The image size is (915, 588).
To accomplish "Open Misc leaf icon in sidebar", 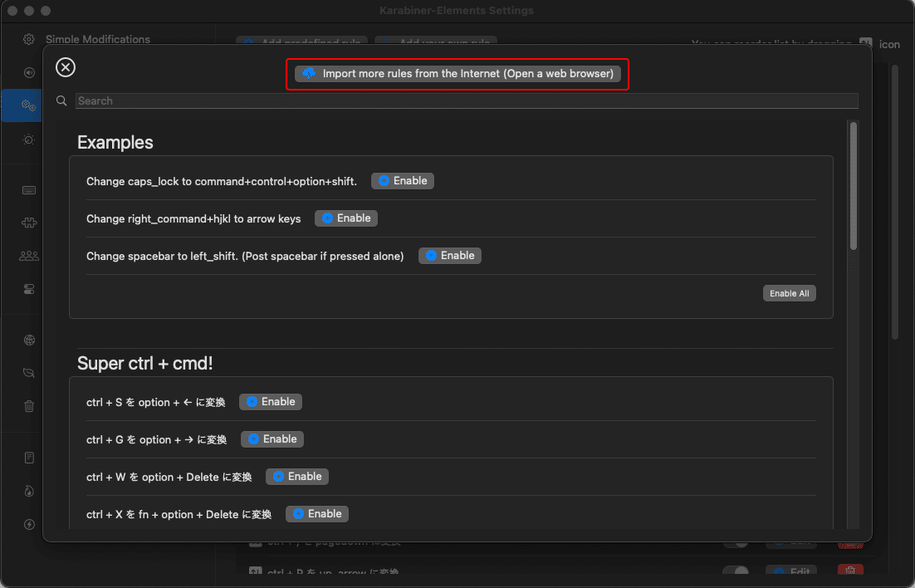I will [x=28, y=373].
